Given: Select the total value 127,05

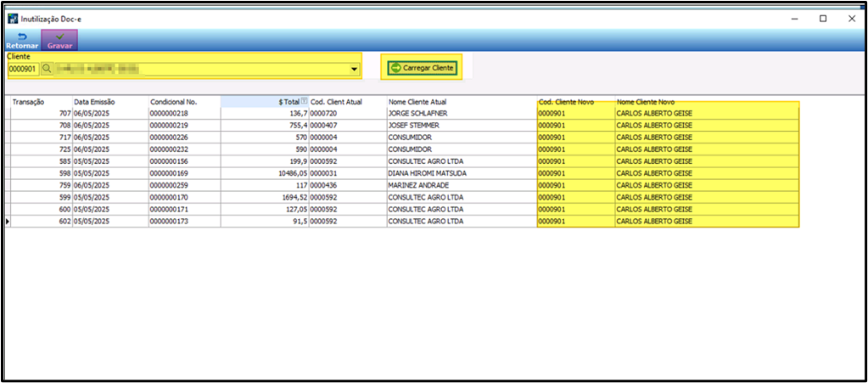Looking at the screenshot, I should (x=265, y=210).
